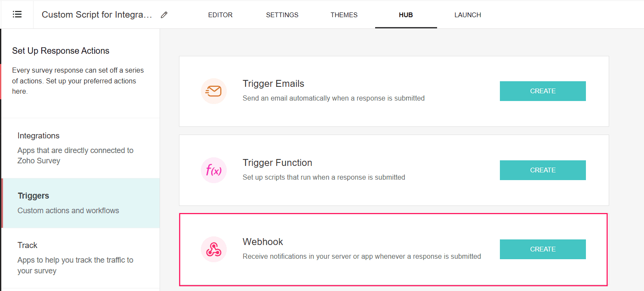This screenshot has width=644, height=291.
Task: Go to the Themes tab
Action: point(344,15)
